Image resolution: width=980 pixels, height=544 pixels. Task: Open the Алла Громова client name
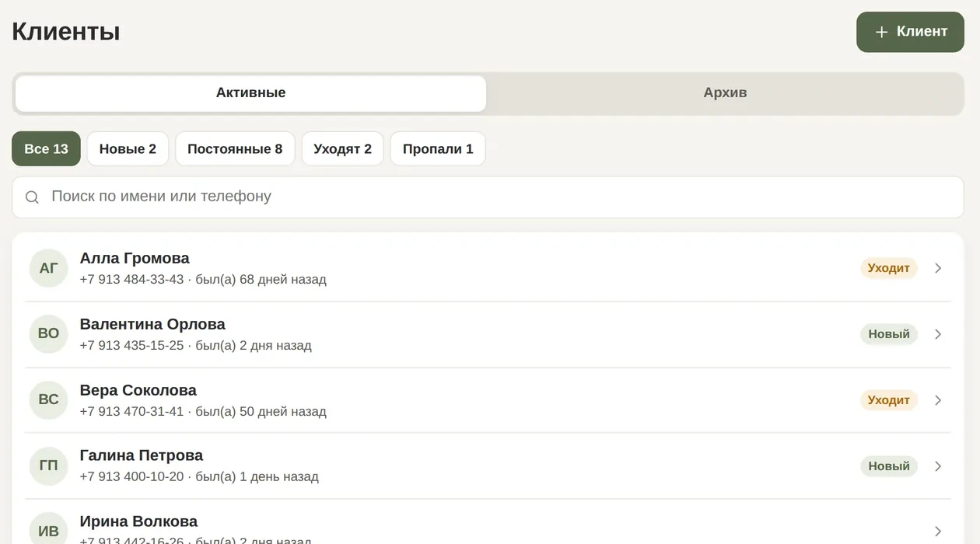click(x=135, y=258)
